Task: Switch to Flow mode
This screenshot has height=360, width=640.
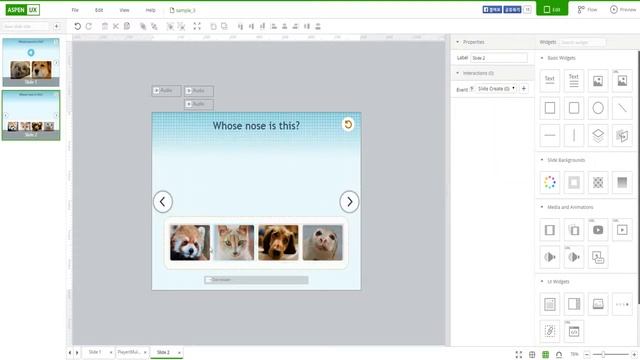Action: click(587, 9)
